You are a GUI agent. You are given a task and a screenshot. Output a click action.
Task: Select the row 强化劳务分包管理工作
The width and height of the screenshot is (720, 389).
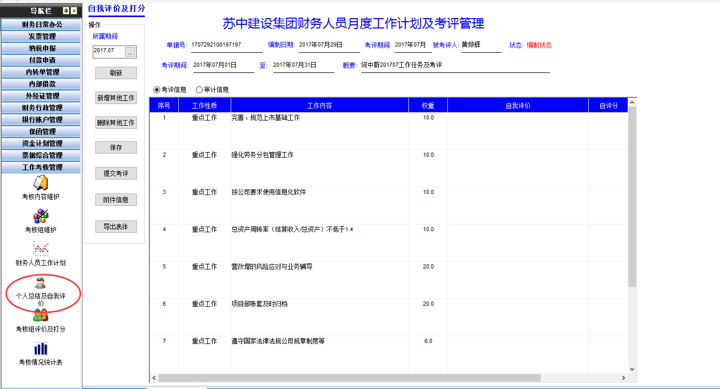tap(388, 168)
